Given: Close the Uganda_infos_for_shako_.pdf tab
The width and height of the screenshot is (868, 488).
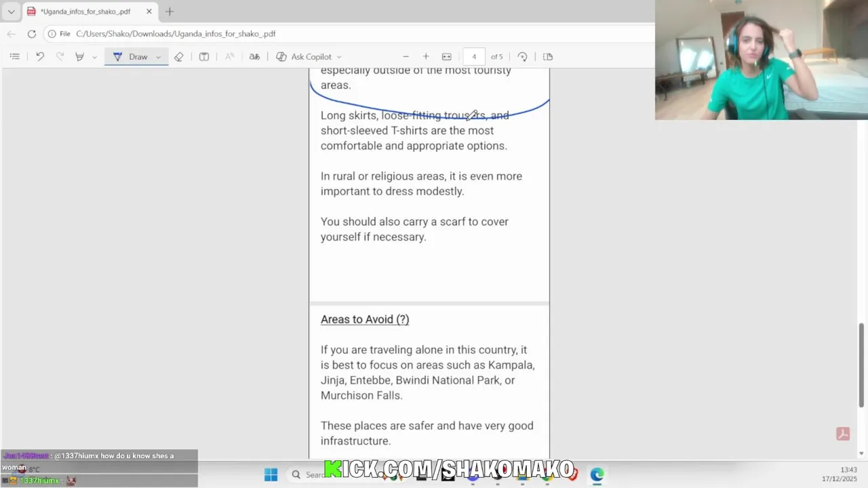Looking at the screenshot, I should click(x=149, y=12).
